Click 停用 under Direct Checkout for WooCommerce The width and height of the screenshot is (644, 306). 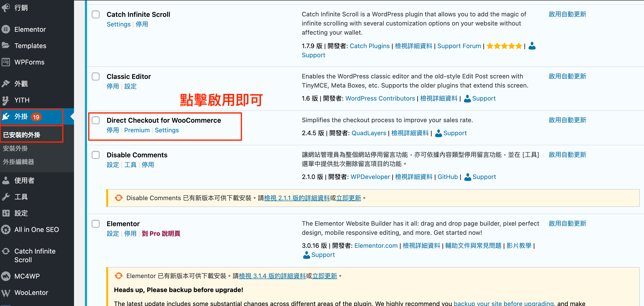113,130
